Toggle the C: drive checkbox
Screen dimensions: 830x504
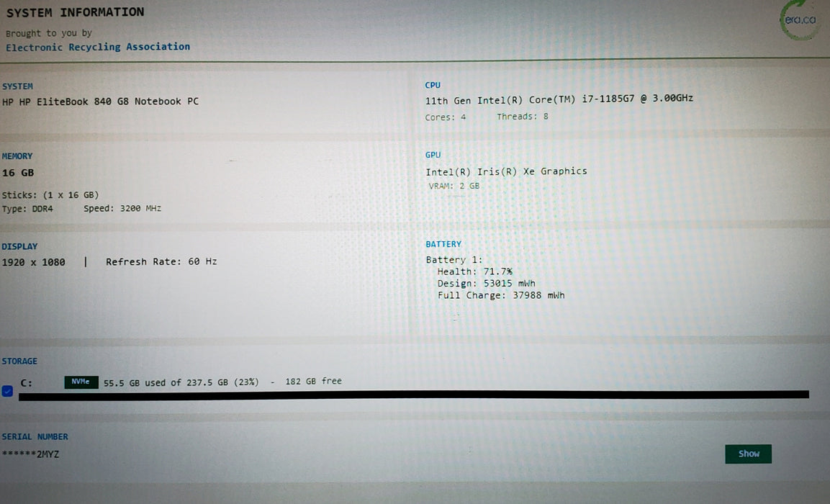click(7, 391)
